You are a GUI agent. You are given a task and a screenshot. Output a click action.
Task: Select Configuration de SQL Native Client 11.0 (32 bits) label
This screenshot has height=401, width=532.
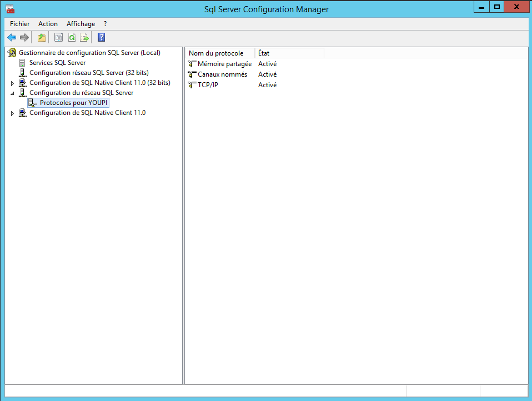tap(100, 83)
